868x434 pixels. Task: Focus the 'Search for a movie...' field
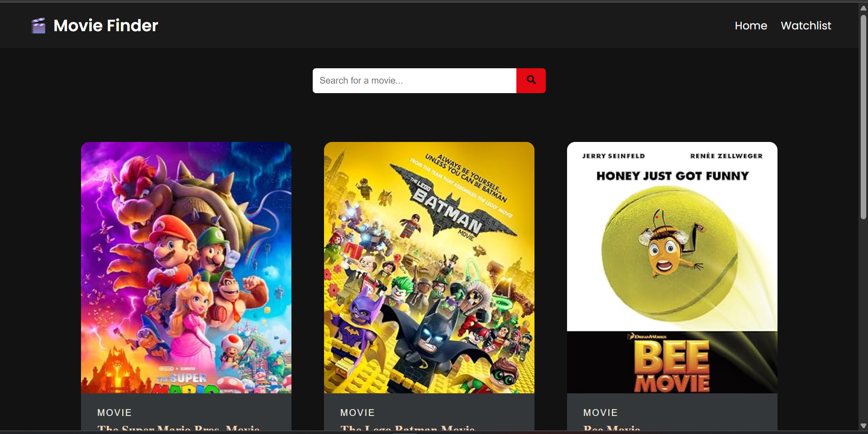[415, 80]
